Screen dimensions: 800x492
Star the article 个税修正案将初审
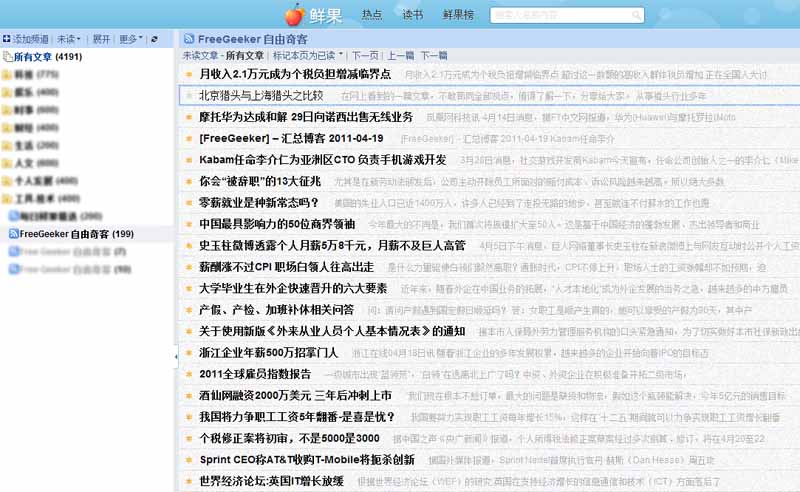coord(189,438)
